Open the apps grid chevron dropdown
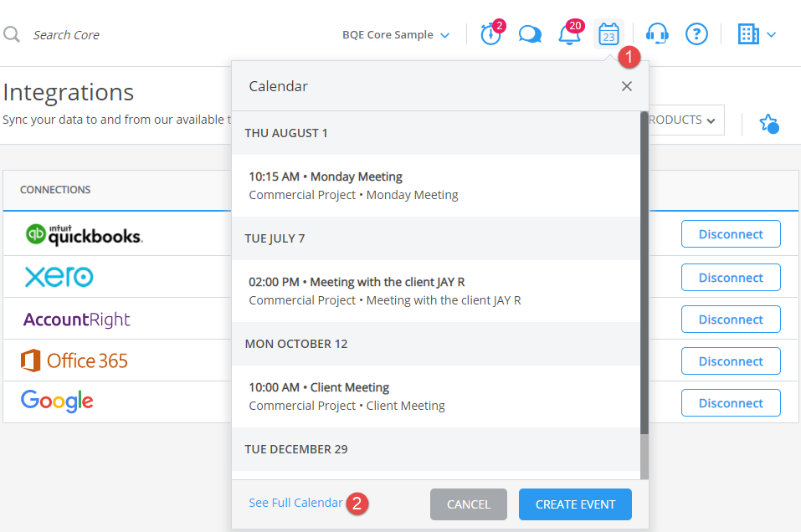Viewport: 801px width, 532px height. [773, 34]
